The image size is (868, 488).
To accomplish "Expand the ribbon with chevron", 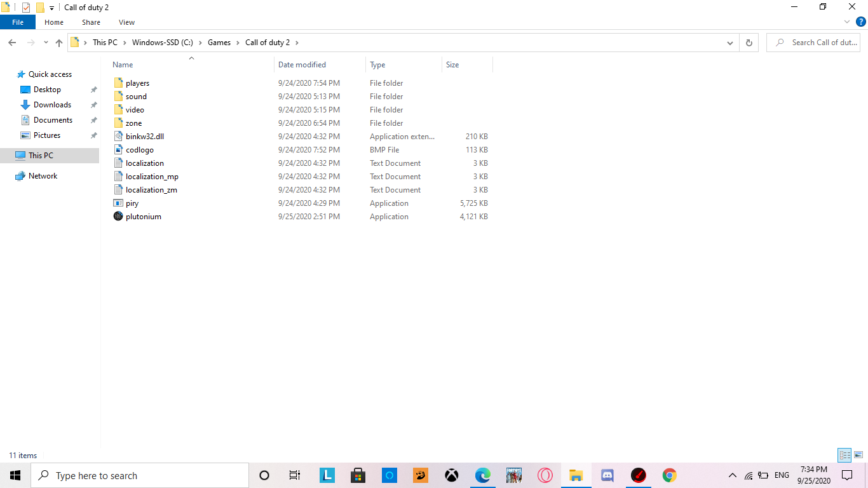I will pyautogui.click(x=847, y=22).
